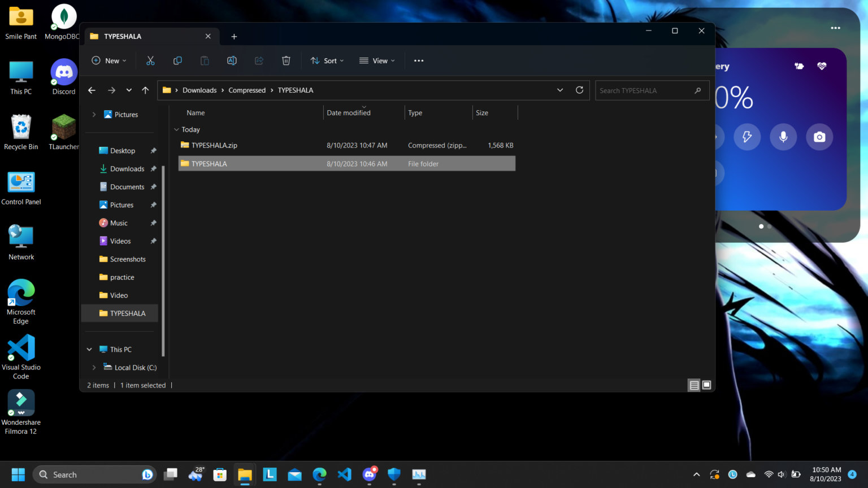This screenshot has height=488, width=868.
Task: Switch to large thumbnail layout
Action: [706, 385]
